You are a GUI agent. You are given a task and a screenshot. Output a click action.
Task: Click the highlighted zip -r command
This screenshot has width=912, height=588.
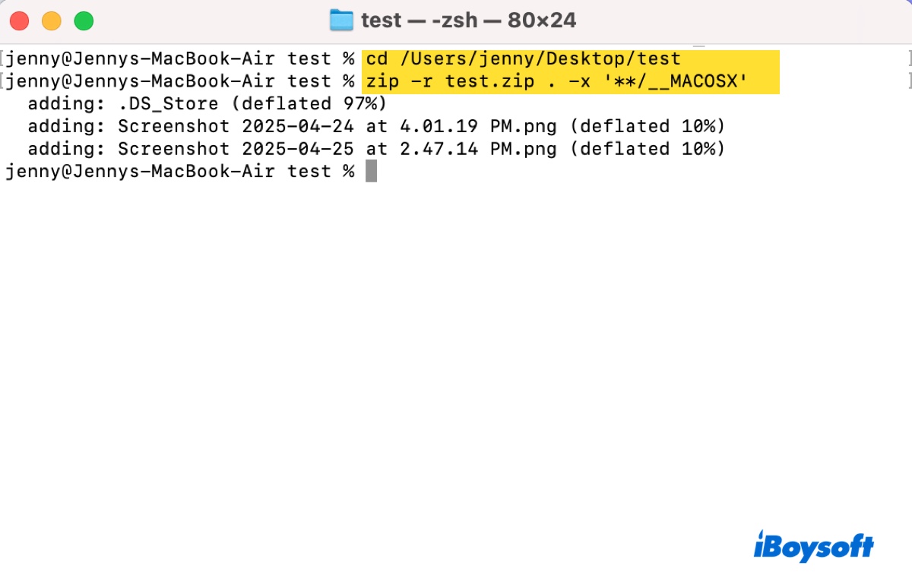click(570, 81)
